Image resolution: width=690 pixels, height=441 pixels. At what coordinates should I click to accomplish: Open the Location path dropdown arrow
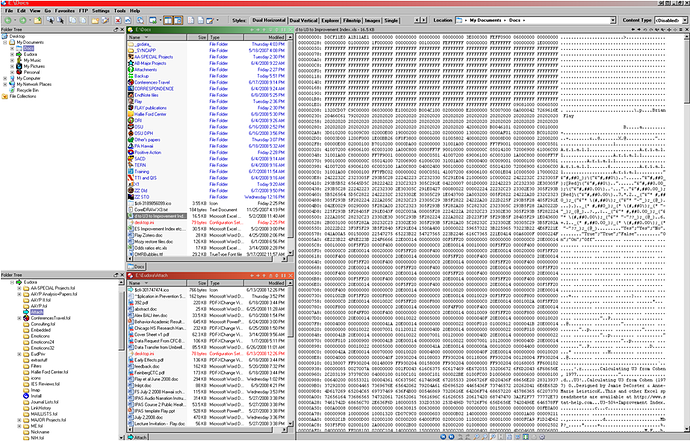pyautogui.click(x=613, y=20)
